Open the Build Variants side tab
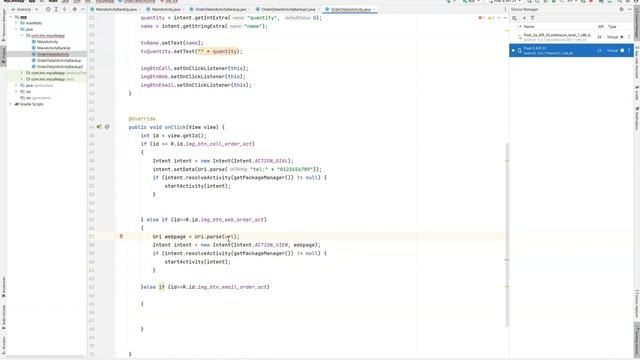 4,316
